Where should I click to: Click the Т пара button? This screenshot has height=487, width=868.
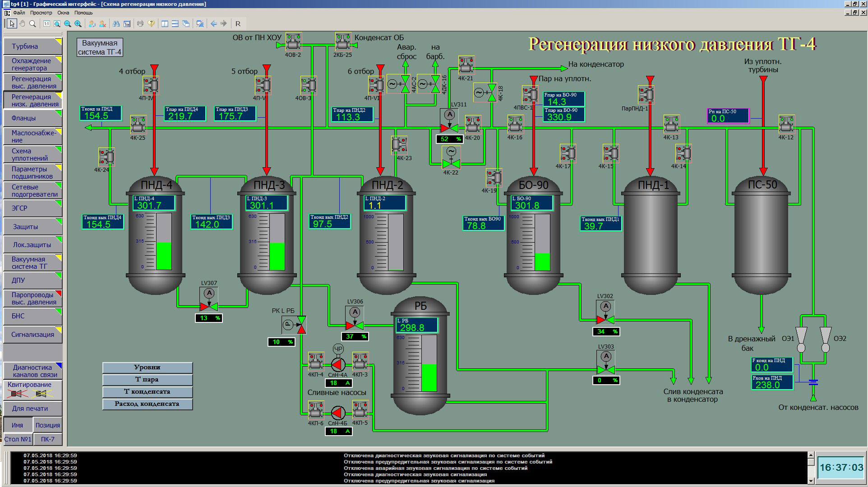click(148, 380)
